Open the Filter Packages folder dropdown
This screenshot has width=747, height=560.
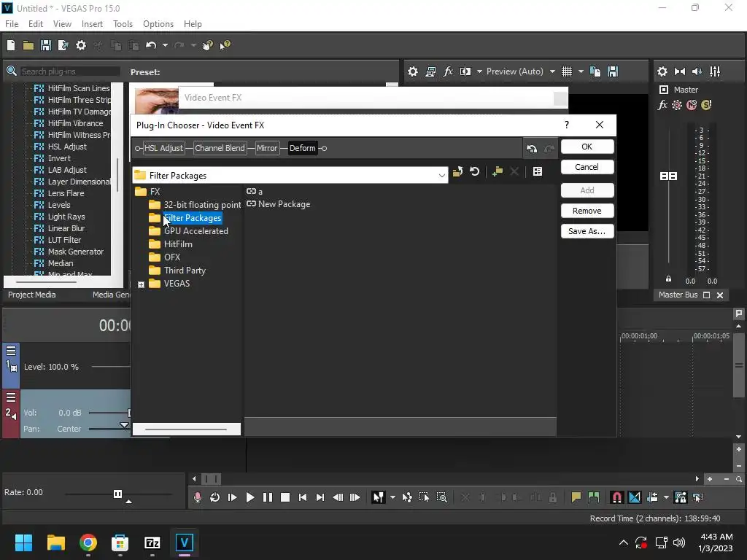441,176
